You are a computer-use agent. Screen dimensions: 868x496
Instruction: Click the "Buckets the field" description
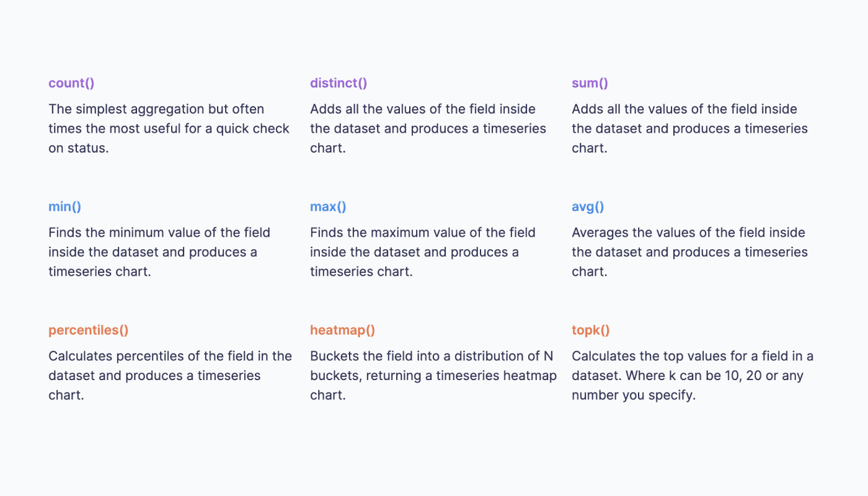click(x=433, y=375)
